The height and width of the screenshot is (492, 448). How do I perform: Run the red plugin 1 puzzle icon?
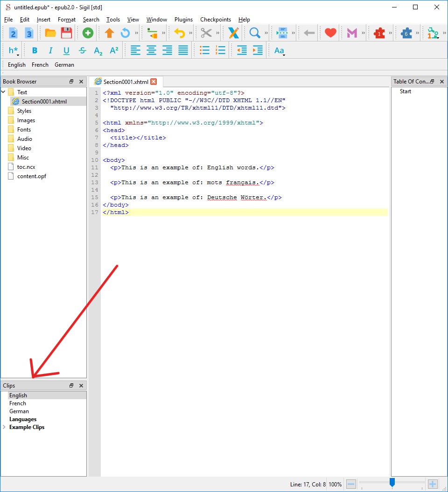pyautogui.click(x=379, y=33)
